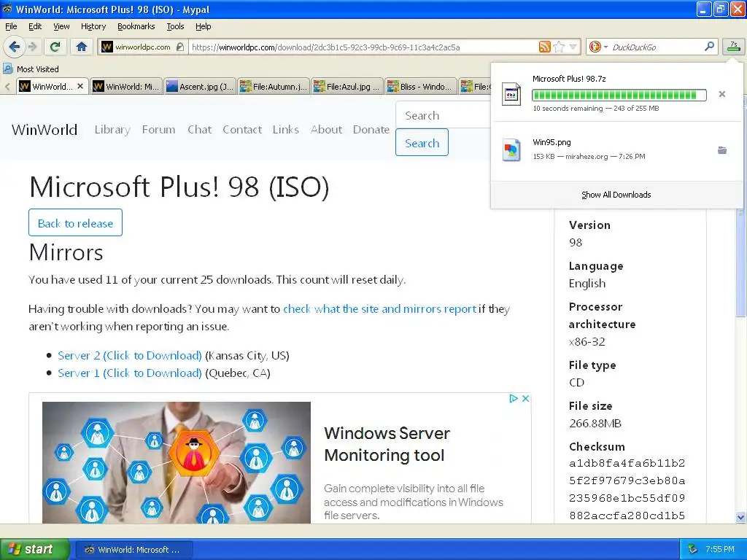Open the Links nav link

tap(286, 130)
